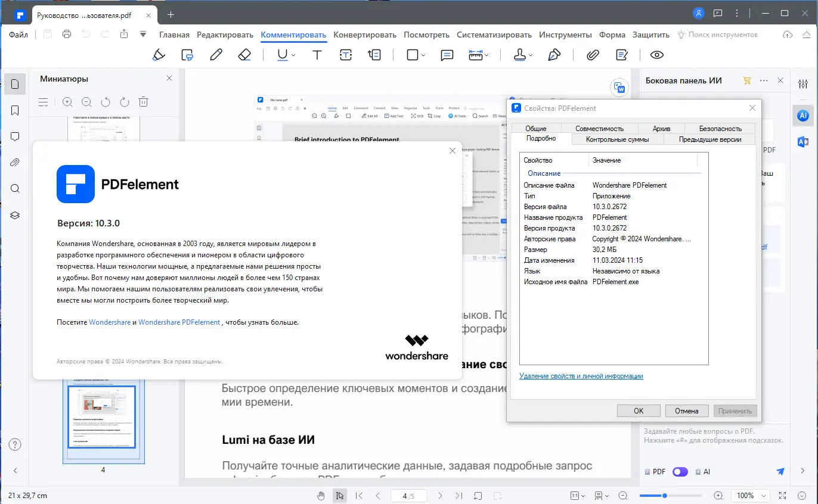Open the comment note editing tool
The image size is (818, 504).
tap(622, 55)
